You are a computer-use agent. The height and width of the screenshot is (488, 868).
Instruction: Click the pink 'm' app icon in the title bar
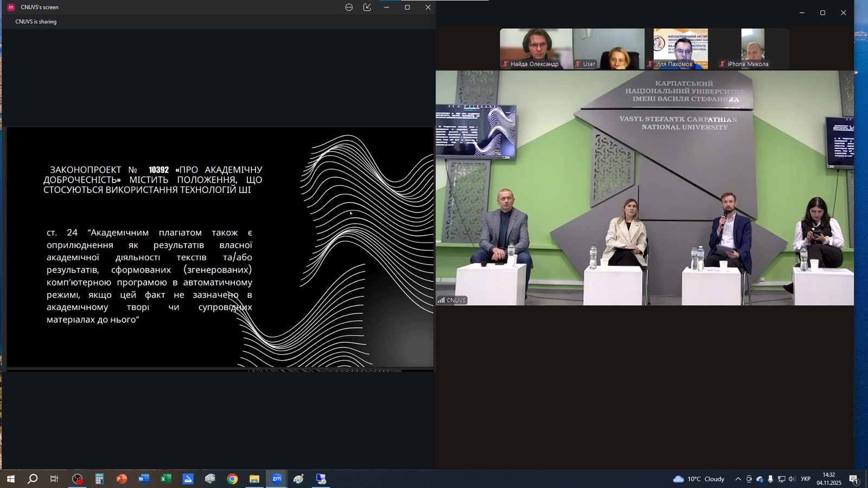coord(10,8)
